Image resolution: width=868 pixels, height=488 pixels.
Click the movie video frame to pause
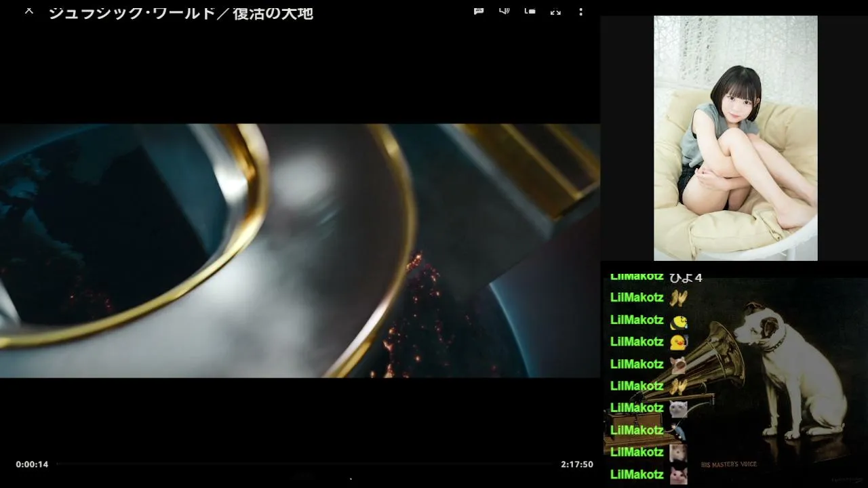pyautogui.click(x=300, y=251)
